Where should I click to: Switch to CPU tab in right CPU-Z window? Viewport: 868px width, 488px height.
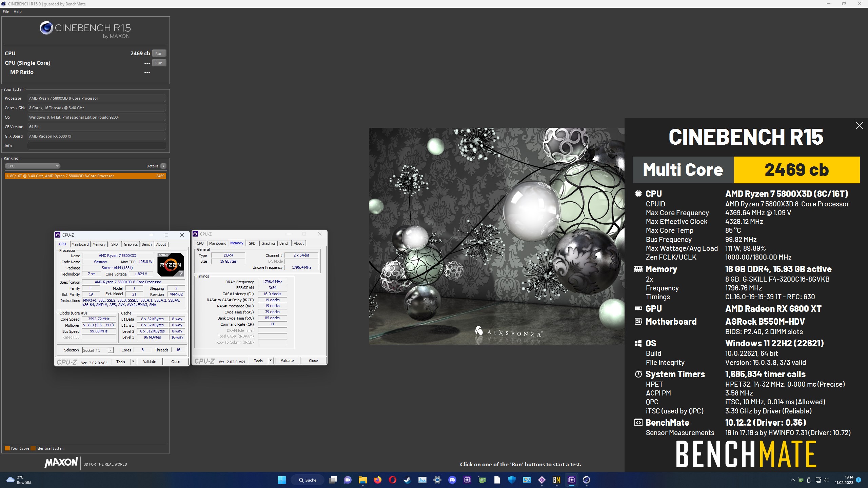pyautogui.click(x=200, y=243)
